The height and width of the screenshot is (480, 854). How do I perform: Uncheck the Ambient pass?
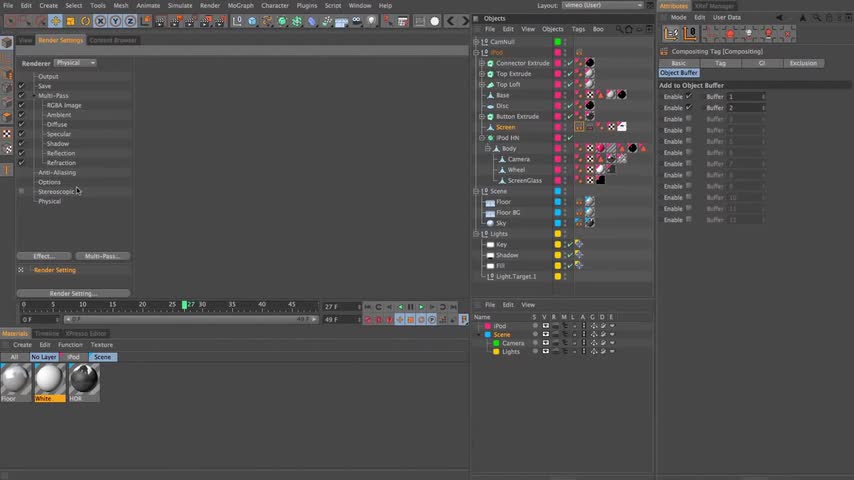(21, 115)
